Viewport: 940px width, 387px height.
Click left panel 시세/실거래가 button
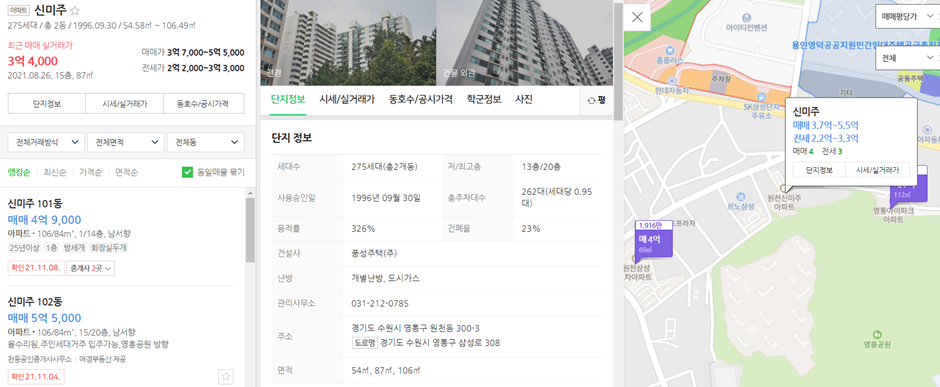(125, 103)
